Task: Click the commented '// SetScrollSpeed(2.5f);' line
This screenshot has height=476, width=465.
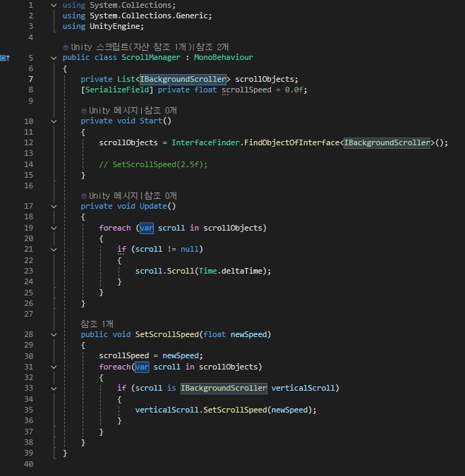Action: tap(153, 164)
